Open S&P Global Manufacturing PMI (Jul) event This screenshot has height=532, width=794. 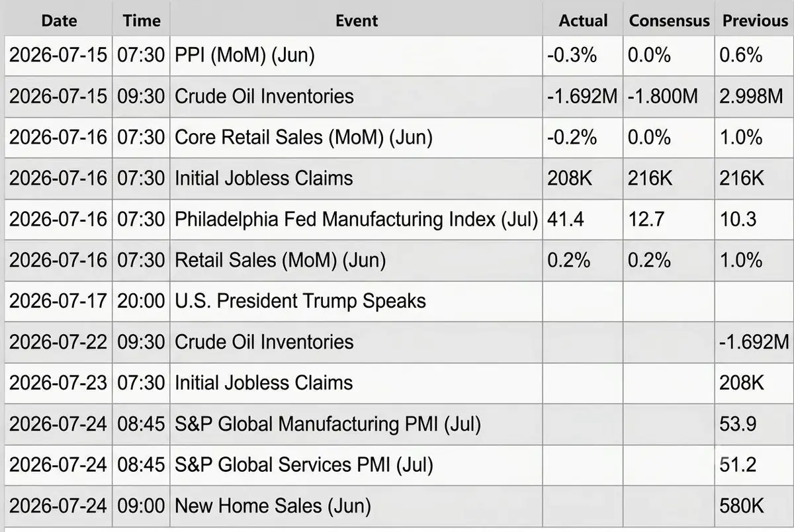coord(328,424)
